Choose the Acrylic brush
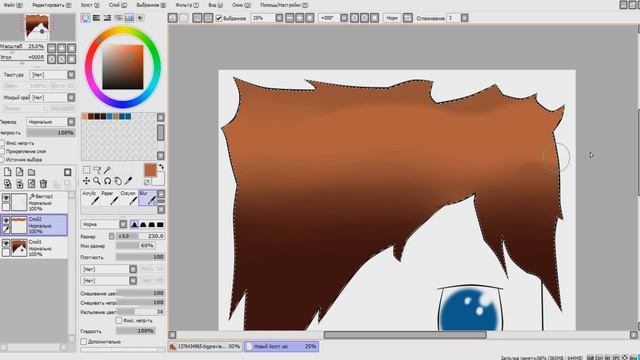Image resolution: width=640 pixels, height=360 pixels. point(91,198)
